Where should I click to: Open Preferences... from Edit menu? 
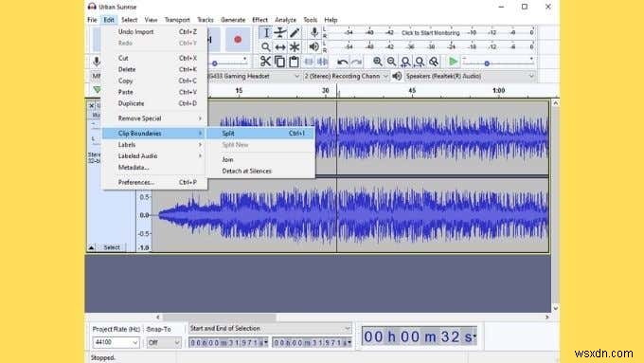tap(154, 182)
